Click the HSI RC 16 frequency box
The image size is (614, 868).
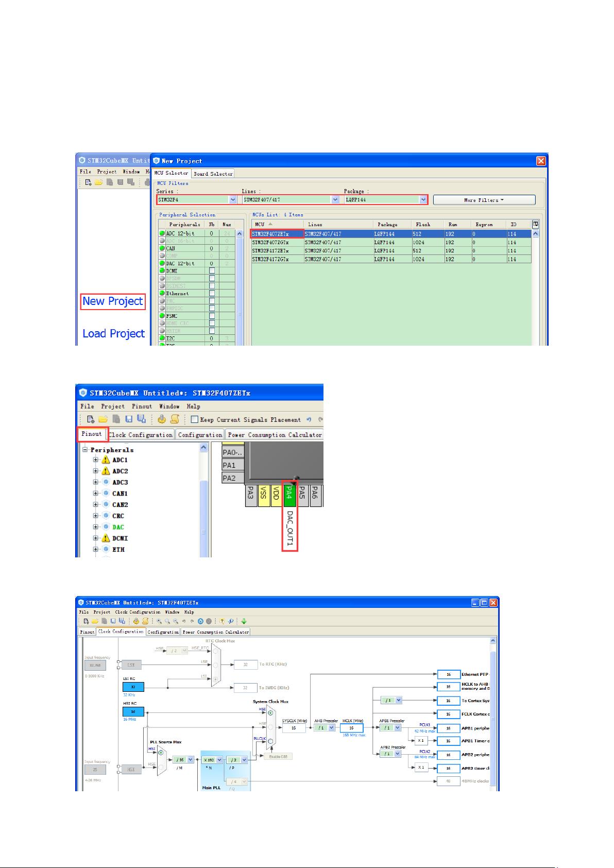tap(133, 712)
